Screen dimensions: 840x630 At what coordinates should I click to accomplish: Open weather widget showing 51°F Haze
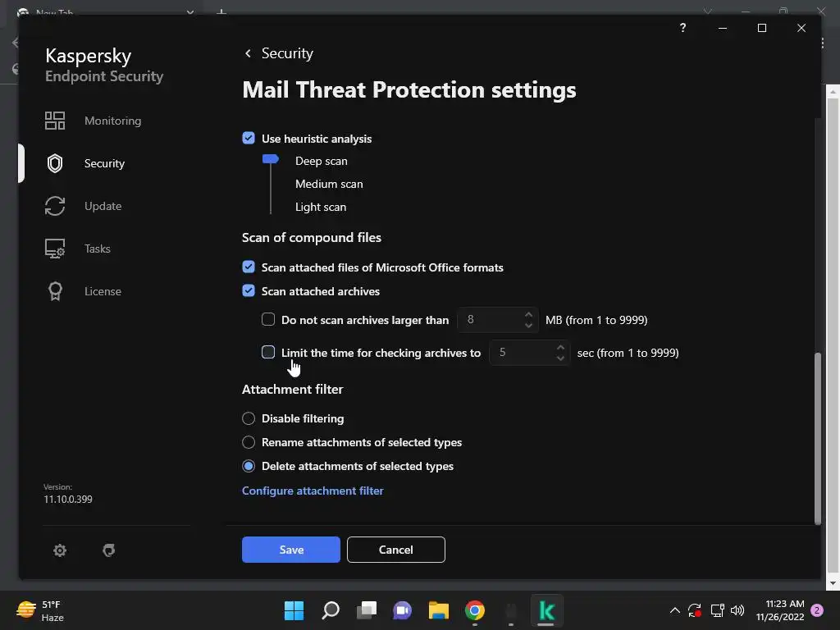[40, 610]
